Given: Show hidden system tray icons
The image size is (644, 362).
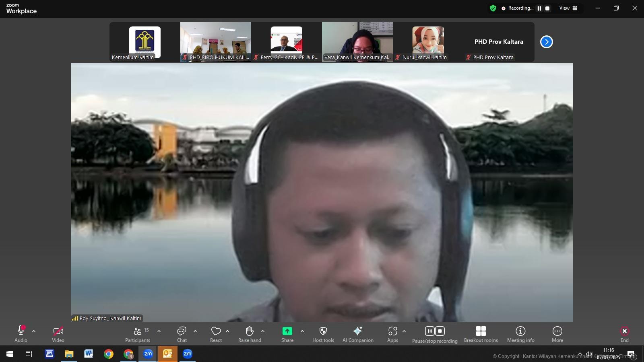Looking at the screenshot, I should (580, 354).
